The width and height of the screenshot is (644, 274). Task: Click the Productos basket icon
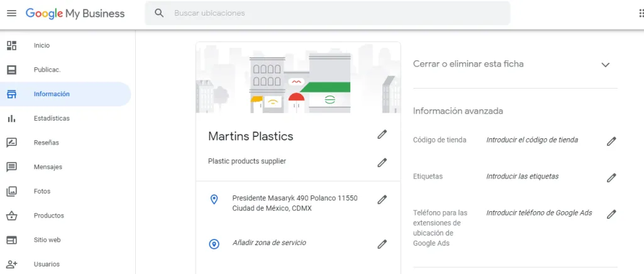[x=11, y=216]
